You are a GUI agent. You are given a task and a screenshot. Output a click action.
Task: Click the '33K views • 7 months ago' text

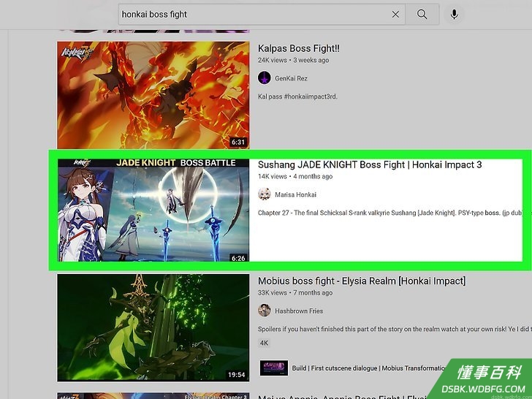click(295, 293)
